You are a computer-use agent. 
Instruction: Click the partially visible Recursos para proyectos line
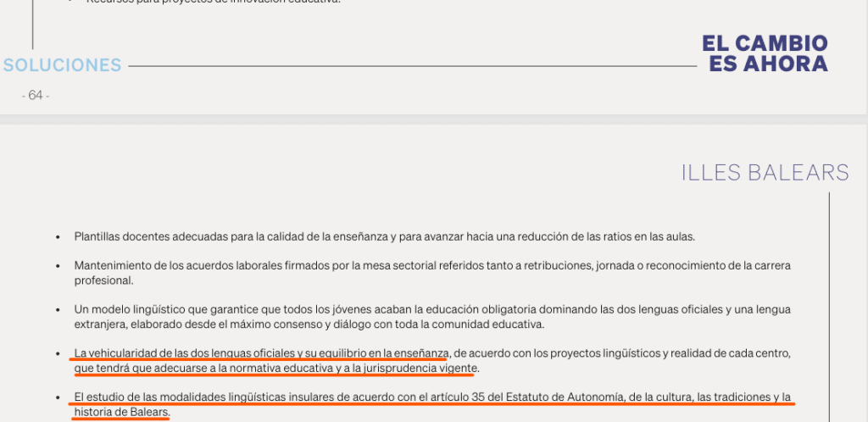(x=214, y=2)
